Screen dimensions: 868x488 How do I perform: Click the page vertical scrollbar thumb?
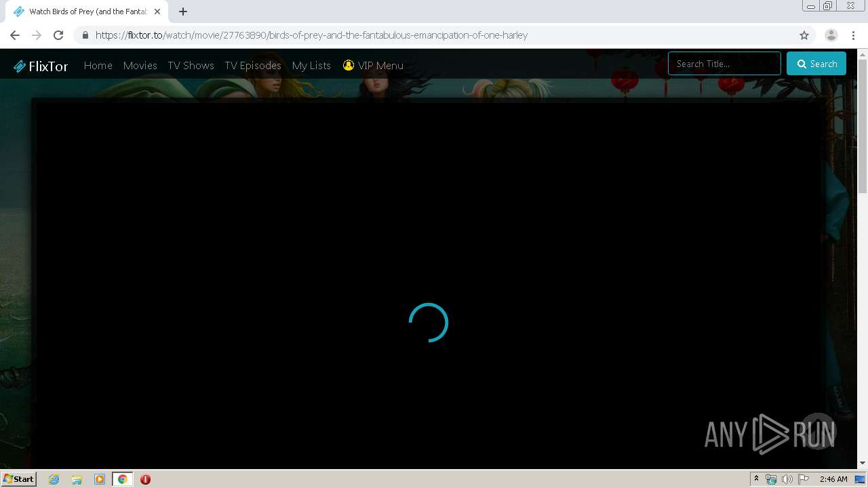click(863, 125)
